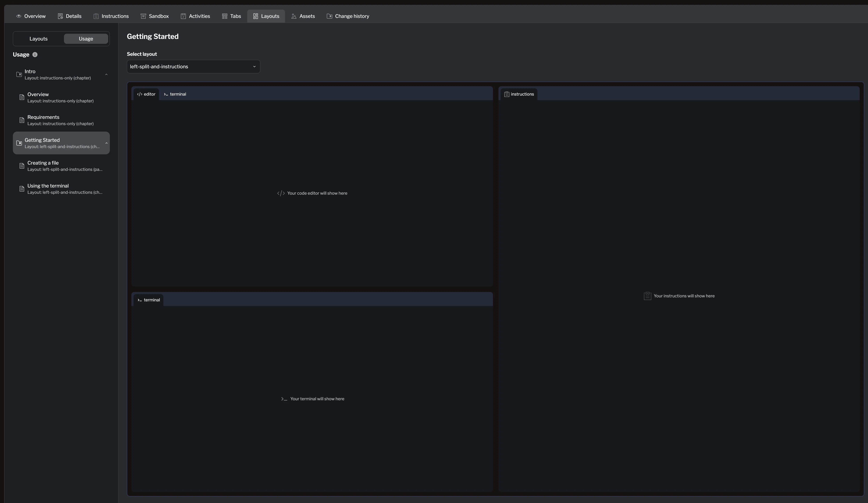Click the Sandbox box icon
This screenshot has height=503, width=868.
(143, 16)
